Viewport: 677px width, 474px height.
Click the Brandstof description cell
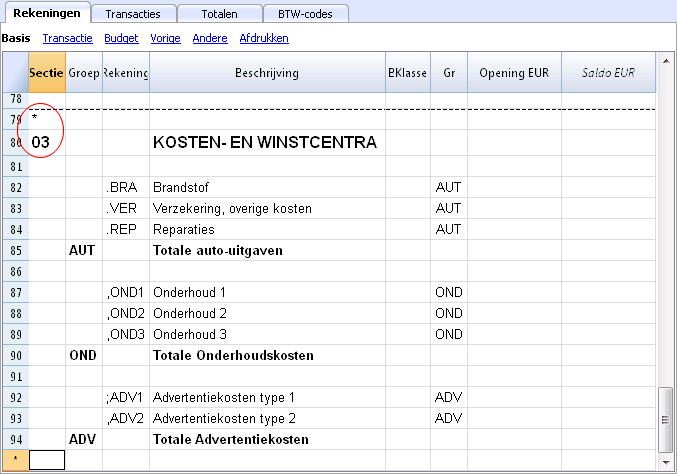pyautogui.click(x=267, y=188)
